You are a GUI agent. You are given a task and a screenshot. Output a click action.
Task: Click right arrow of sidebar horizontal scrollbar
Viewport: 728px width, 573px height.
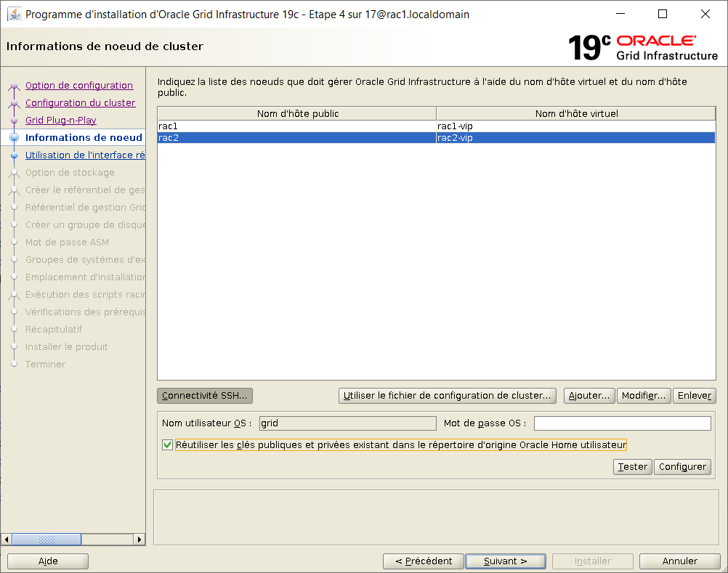pos(139,539)
